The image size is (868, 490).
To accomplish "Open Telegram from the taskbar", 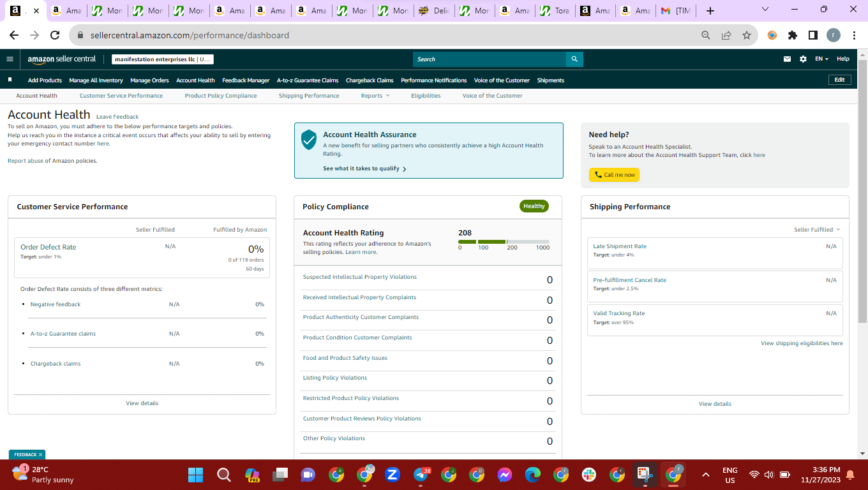I will [x=421, y=475].
